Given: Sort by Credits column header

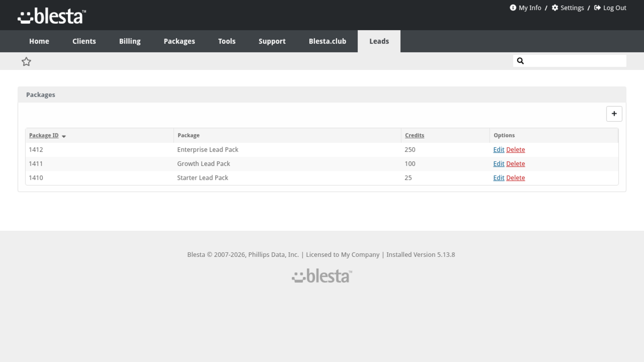Looking at the screenshot, I should [x=415, y=135].
